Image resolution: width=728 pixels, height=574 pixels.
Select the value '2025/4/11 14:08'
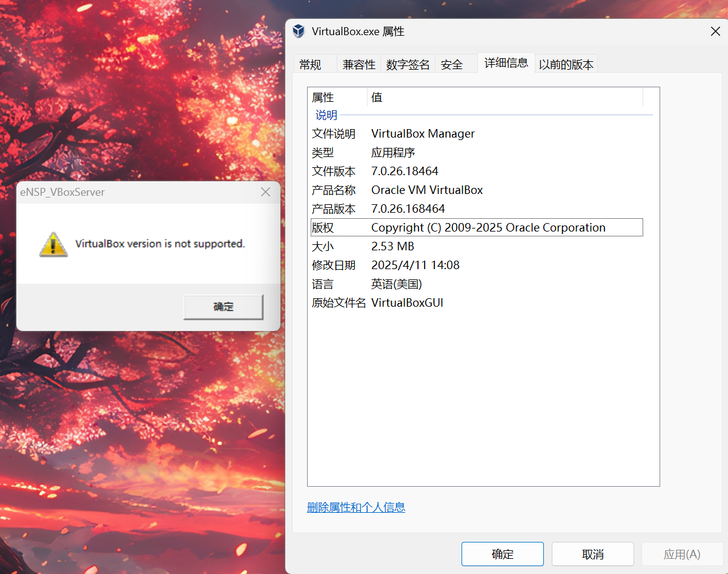[415, 265]
